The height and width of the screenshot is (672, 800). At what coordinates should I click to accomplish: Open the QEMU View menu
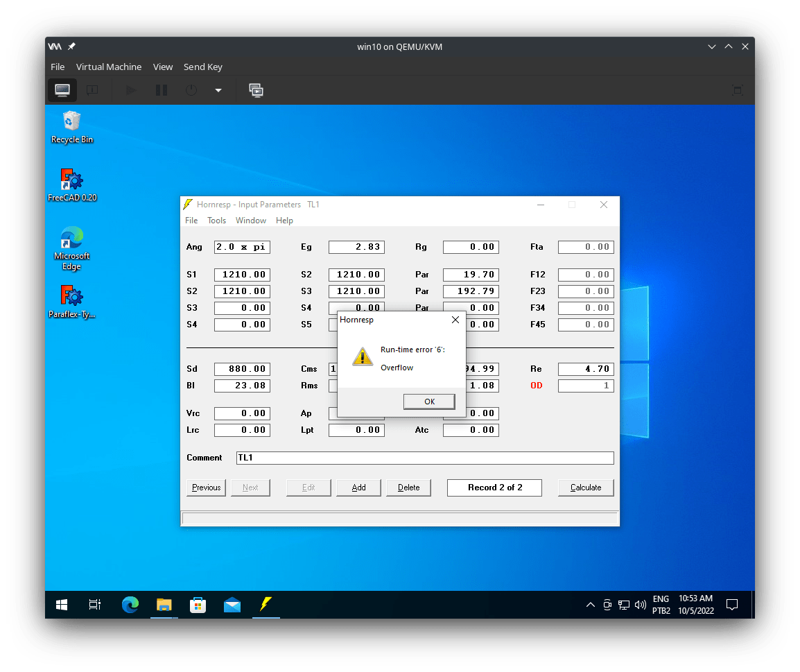(163, 67)
